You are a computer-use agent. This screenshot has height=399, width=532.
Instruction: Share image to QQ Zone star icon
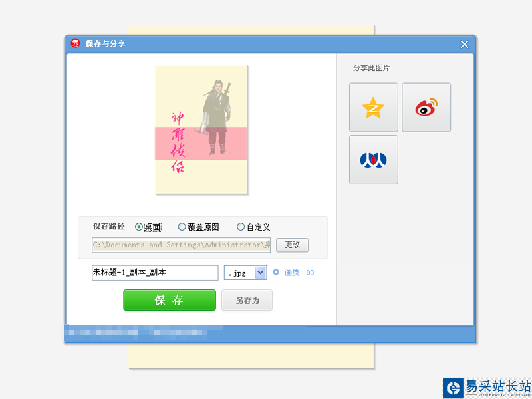374,108
